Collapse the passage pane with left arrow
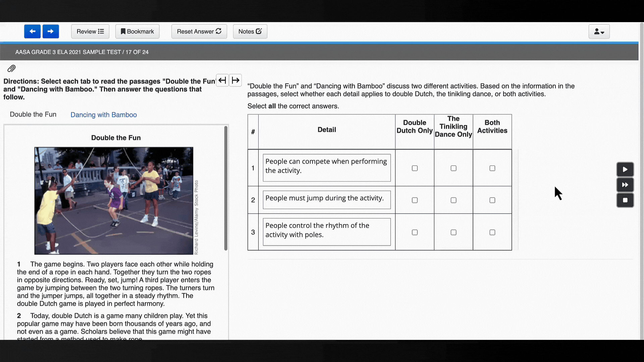 tap(222, 80)
